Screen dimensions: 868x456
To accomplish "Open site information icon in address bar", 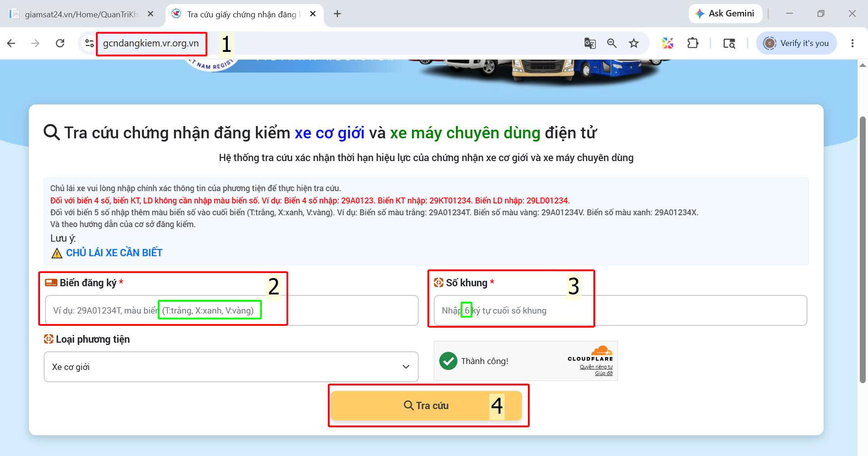I will [x=90, y=43].
